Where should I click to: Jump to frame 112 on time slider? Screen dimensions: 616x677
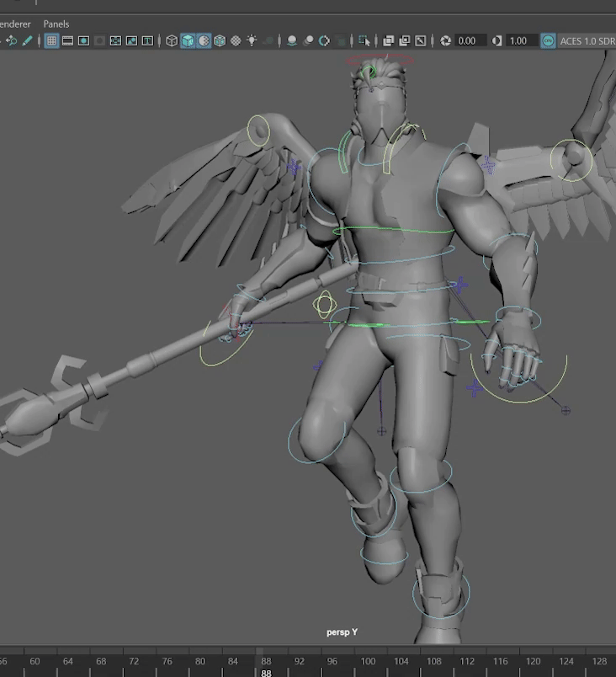coord(467,661)
